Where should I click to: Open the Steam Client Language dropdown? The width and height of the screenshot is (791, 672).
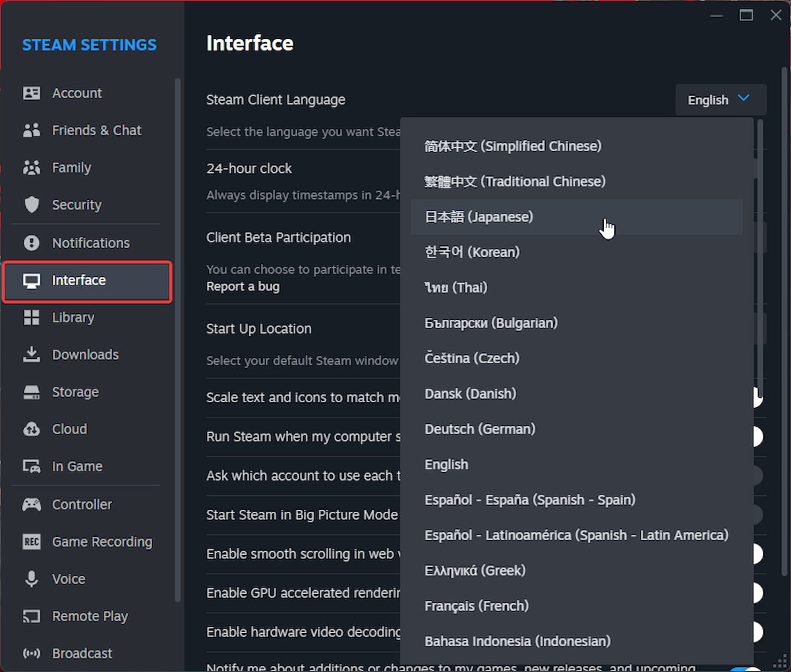pos(720,100)
